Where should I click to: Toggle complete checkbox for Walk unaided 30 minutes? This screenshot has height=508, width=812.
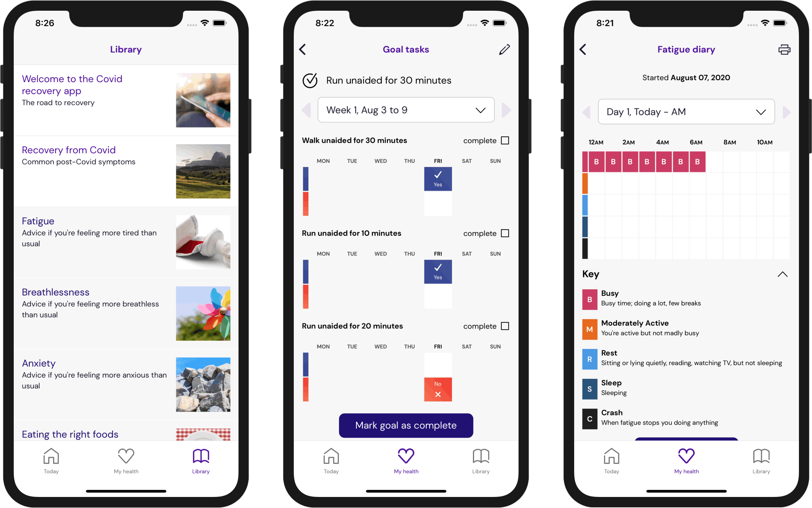505,141
